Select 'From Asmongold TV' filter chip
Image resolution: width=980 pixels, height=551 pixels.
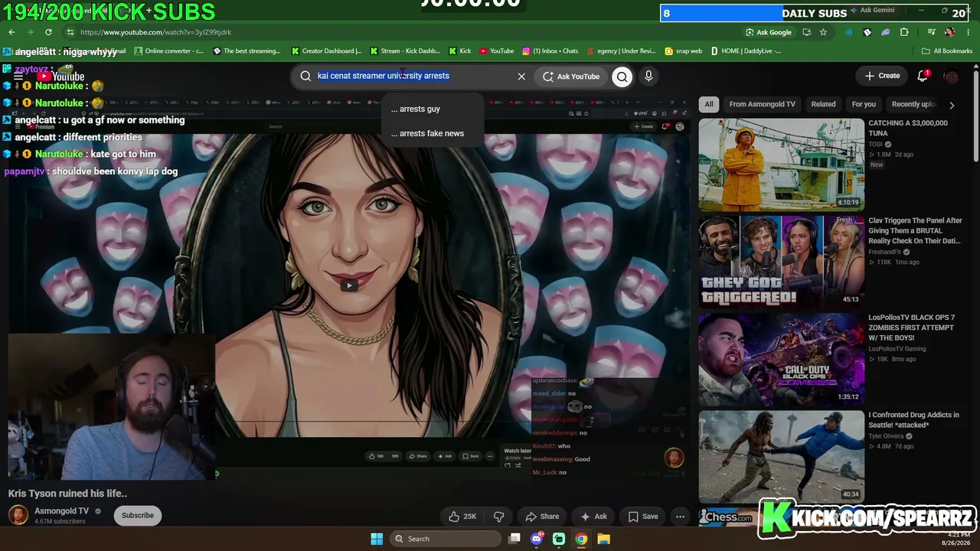tap(762, 104)
